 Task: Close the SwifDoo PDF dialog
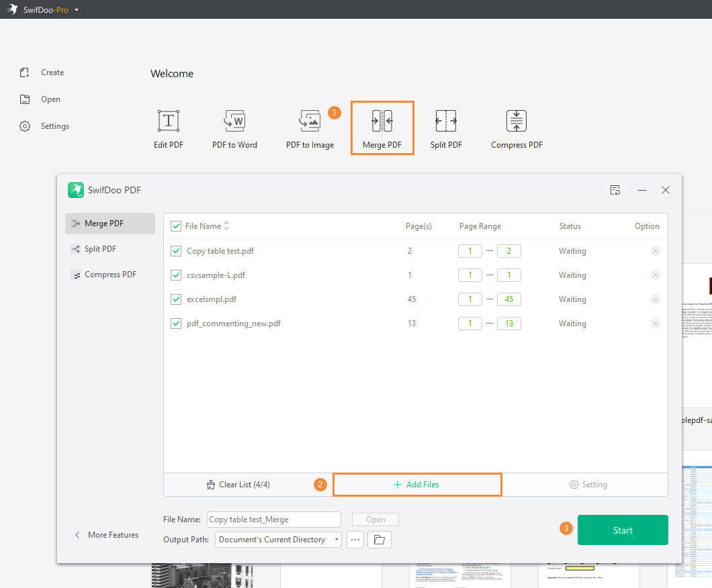[x=666, y=190]
